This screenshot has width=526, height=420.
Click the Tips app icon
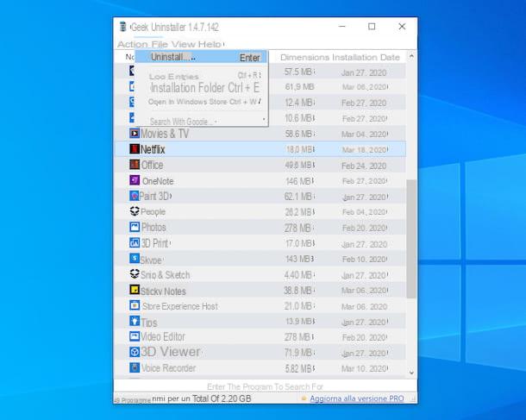pyautogui.click(x=135, y=321)
